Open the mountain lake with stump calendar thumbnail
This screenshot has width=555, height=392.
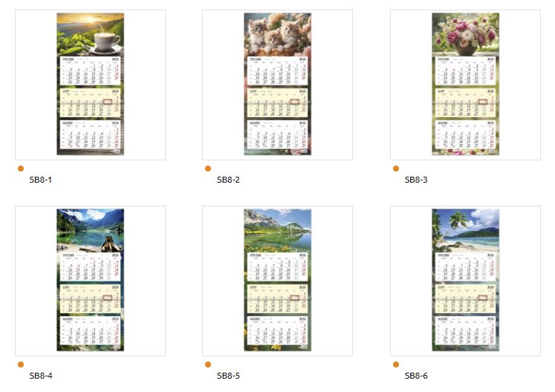(90, 280)
